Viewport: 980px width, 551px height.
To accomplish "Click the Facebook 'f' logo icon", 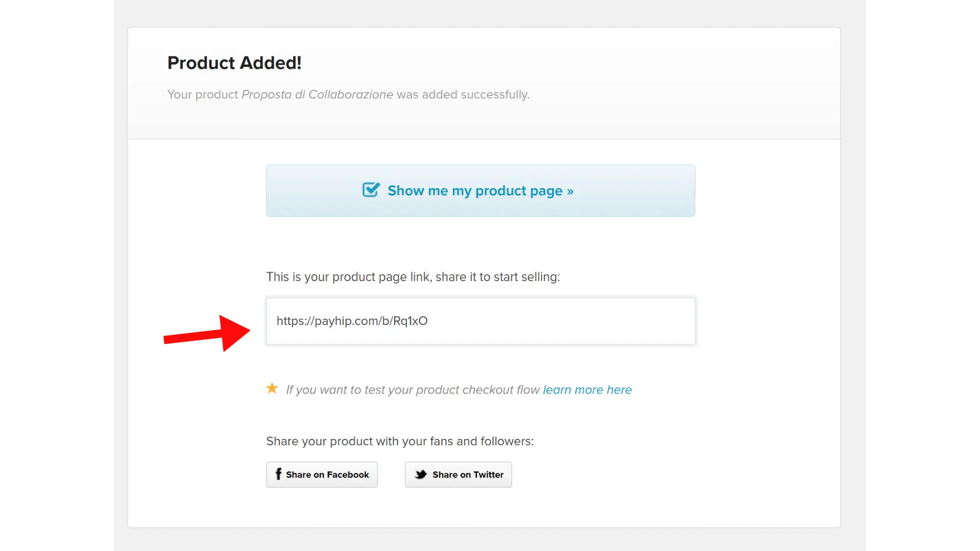I will [278, 474].
